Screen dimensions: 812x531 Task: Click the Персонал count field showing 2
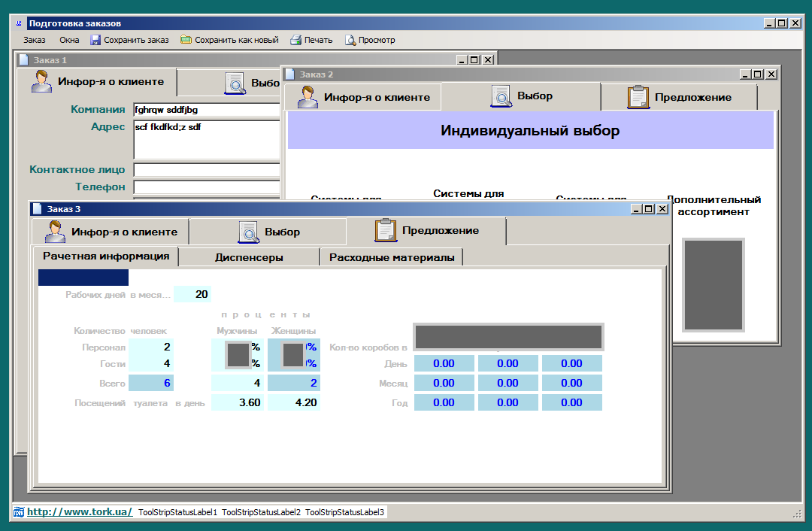click(x=151, y=347)
